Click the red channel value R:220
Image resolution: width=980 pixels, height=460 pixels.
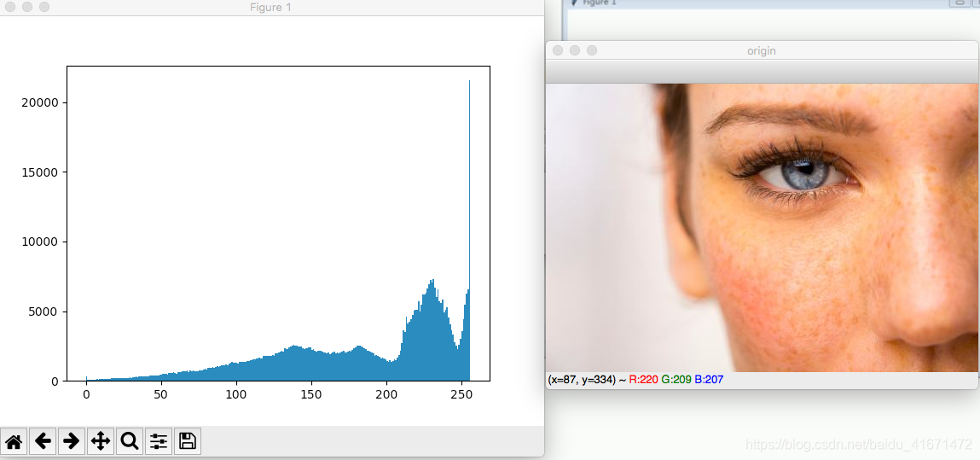[x=643, y=380]
